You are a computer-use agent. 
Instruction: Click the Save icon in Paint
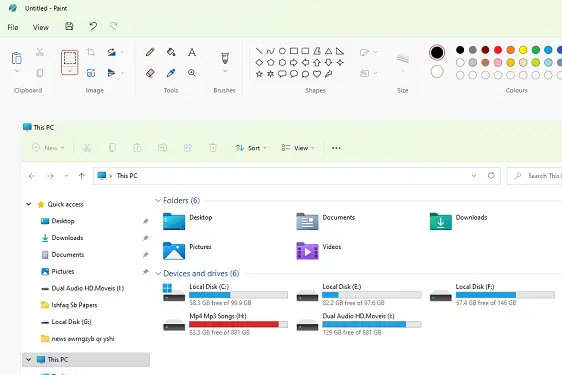point(69,26)
